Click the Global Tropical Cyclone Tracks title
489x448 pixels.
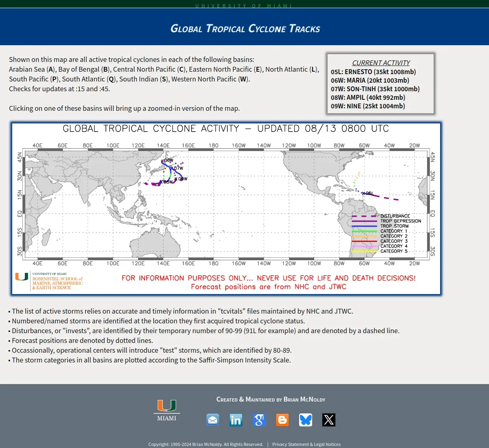click(x=245, y=29)
